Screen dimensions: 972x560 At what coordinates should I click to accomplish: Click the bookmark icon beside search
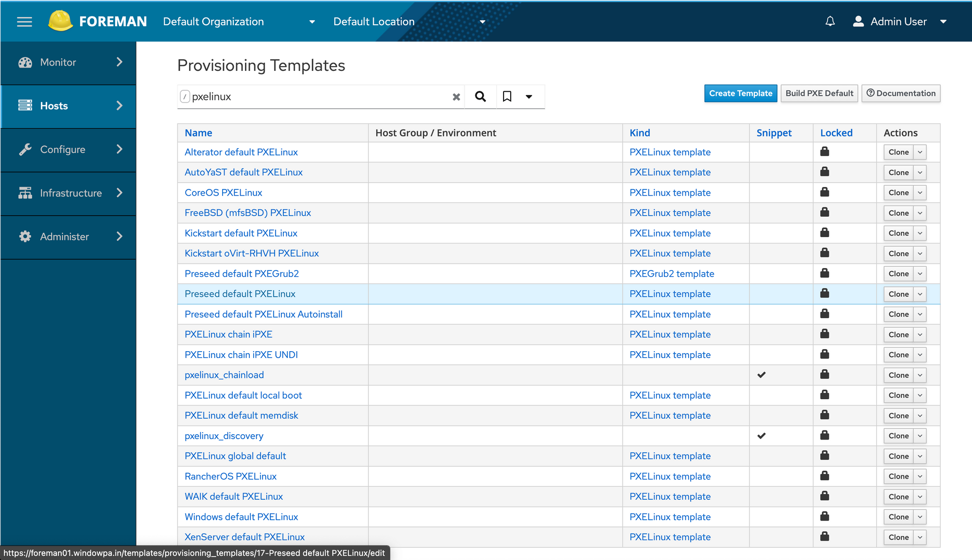507,97
